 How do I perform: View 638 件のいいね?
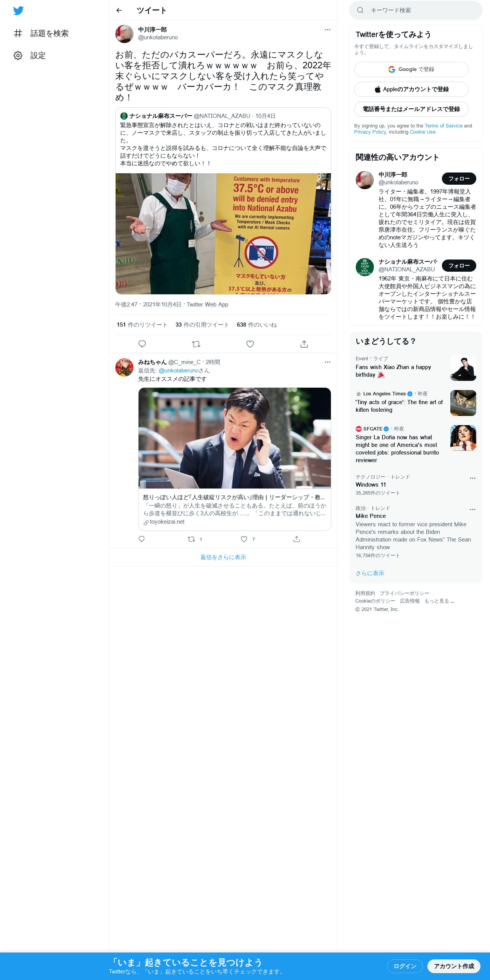(x=257, y=325)
